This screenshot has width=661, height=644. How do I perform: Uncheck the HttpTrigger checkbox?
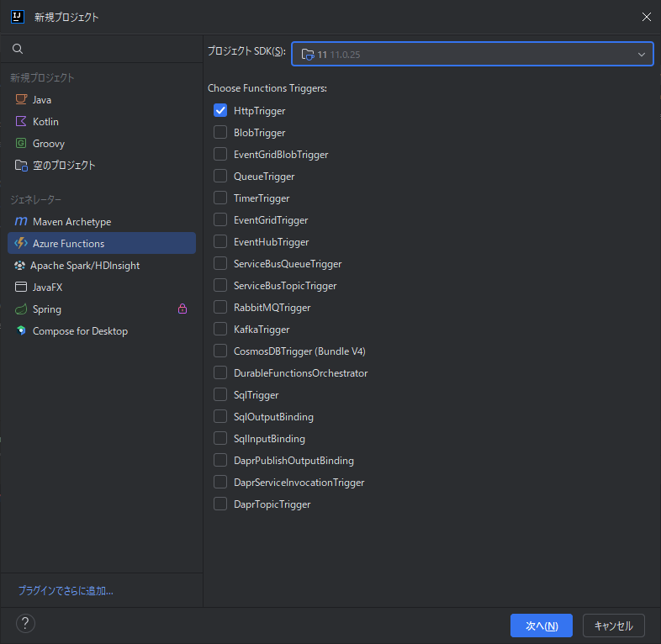(x=220, y=110)
